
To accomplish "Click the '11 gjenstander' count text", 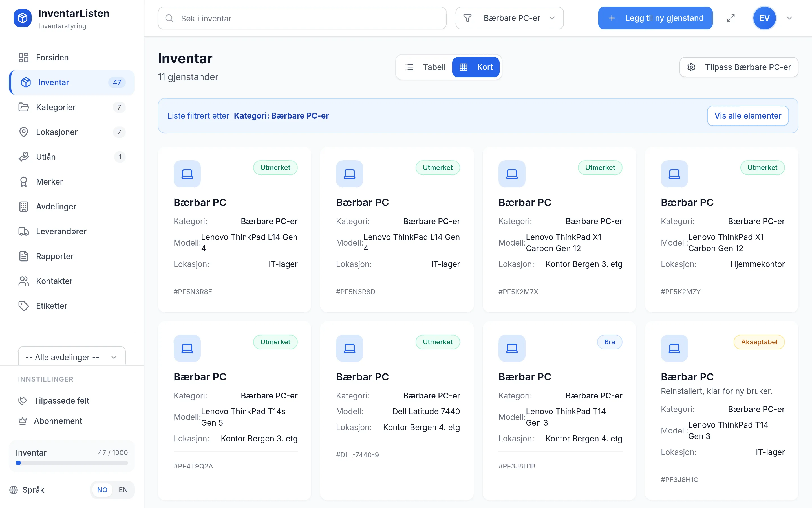I will [x=188, y=77].
